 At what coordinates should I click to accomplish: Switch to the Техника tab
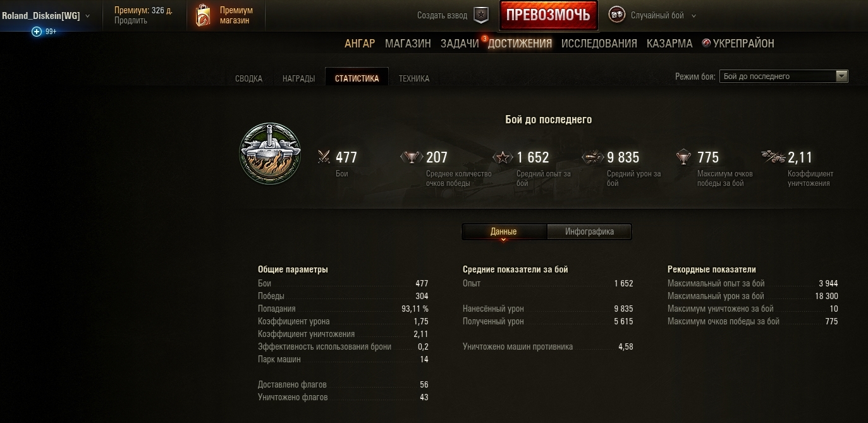click(414, 78)
